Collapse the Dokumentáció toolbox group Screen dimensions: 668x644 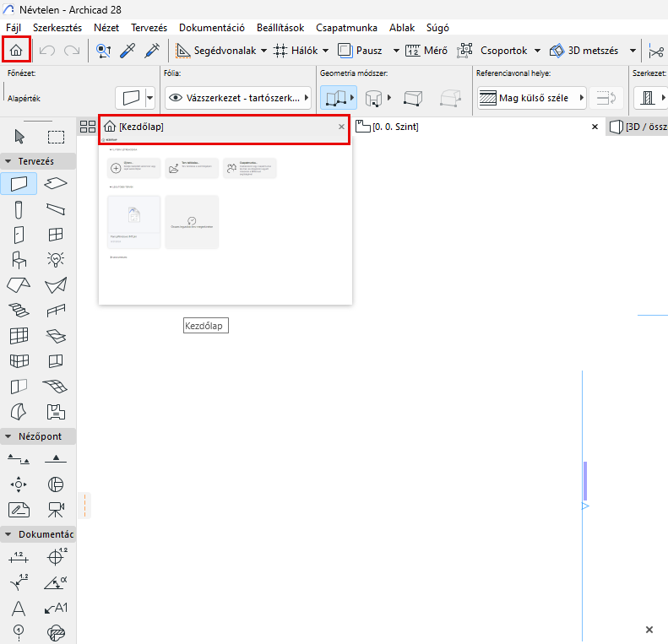pyautogui.click(x=8, y=534)
